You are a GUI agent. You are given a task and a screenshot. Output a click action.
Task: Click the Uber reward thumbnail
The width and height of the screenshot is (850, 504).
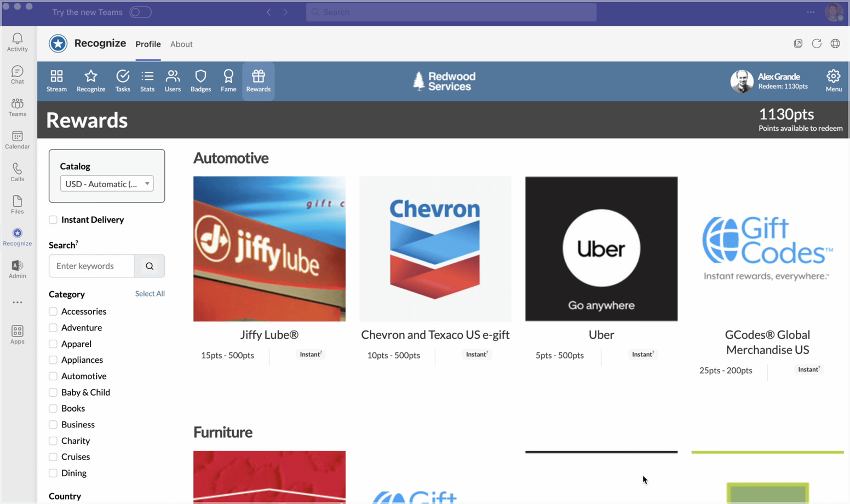point(601,248)
